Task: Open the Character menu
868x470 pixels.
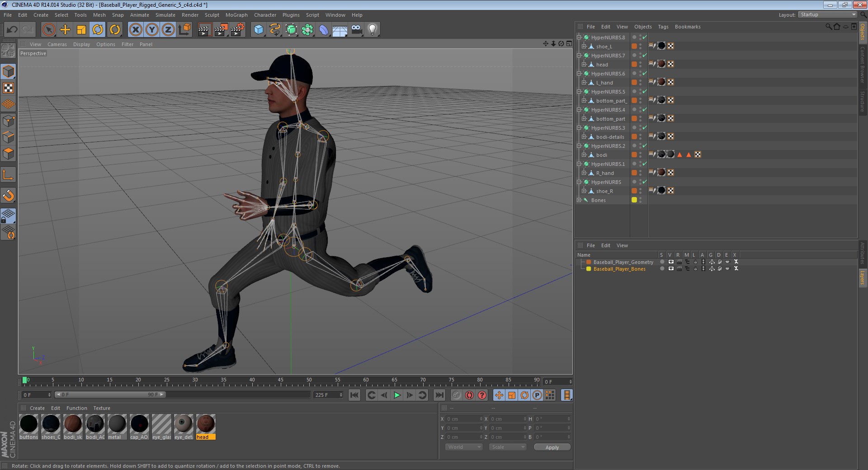Action: [x=265, y=15]
